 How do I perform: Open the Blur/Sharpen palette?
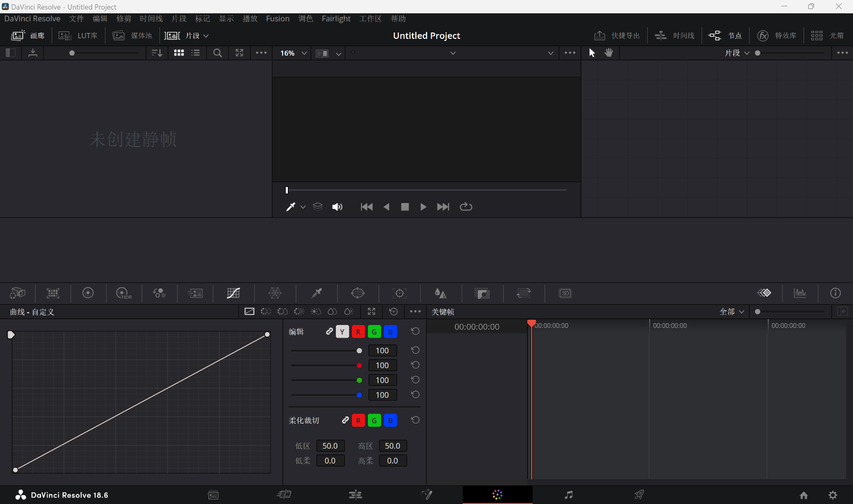click(x=440, y=293)
